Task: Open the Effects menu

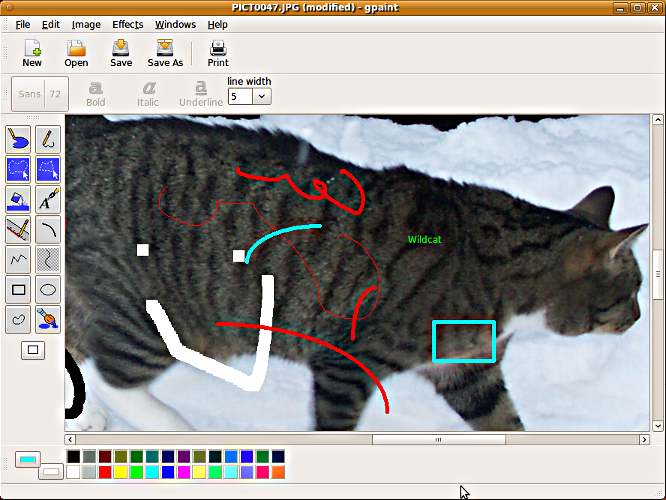Action: click(x=128, y=24)
